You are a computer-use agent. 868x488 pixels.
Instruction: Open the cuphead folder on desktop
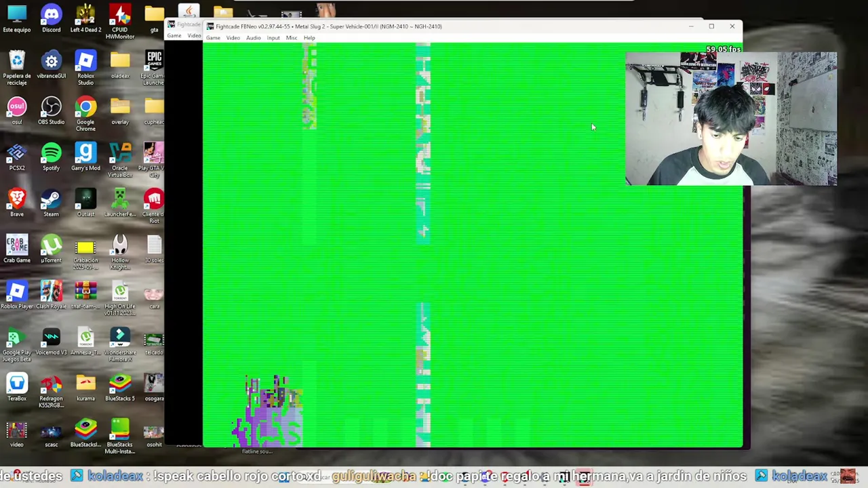tap(154, 111)
